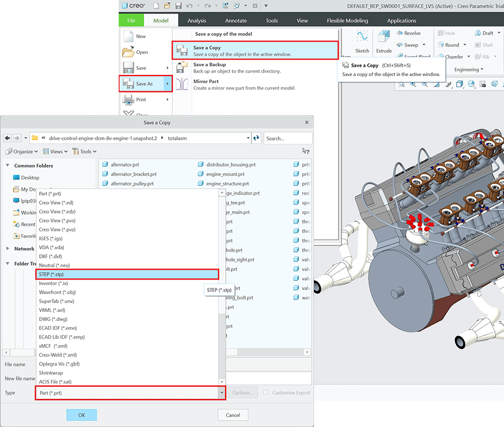Click the refresh folder icon beside path bar

(256, 138)
